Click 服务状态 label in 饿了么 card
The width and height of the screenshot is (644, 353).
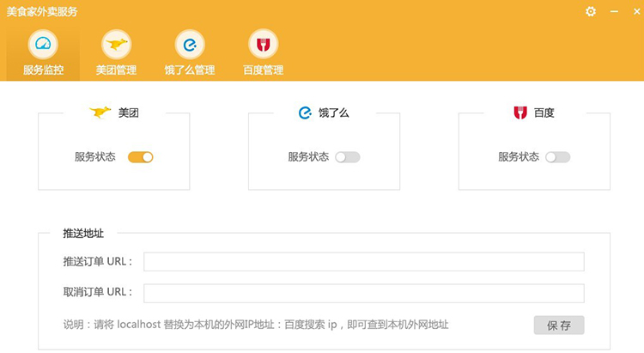click(x=308, y=157)
